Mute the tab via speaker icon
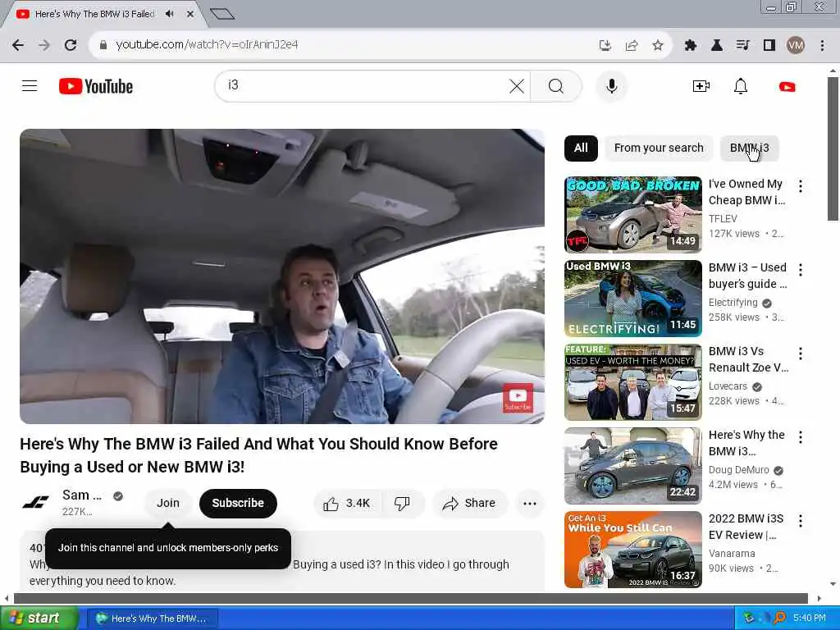840x630 pixels. pos(170,14)
